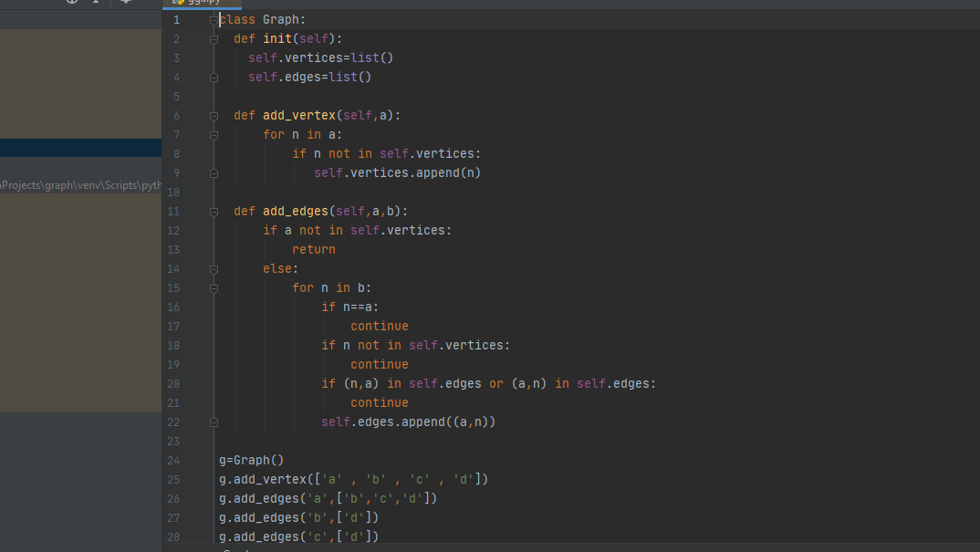Collapse the Graph class via line 1 fold arrow
The width and height of the screenshot is (980, 552).
(214, 18)
